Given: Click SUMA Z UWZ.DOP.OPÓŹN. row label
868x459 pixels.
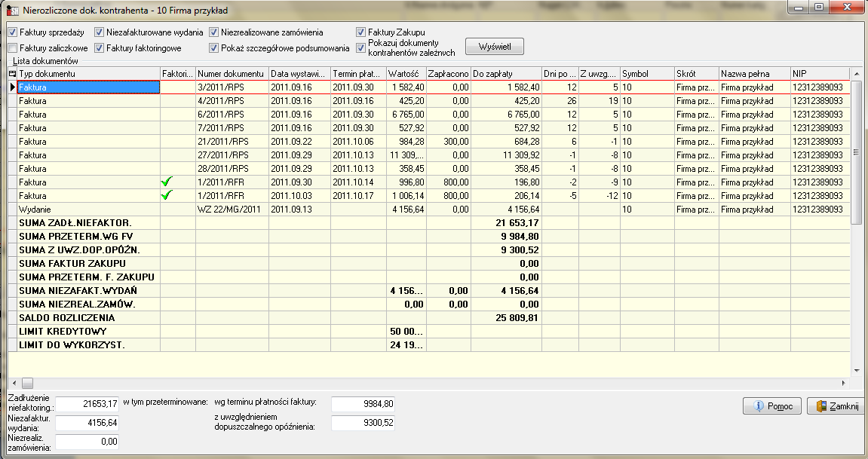Looking at the screenshot, I should click(80, 250).
